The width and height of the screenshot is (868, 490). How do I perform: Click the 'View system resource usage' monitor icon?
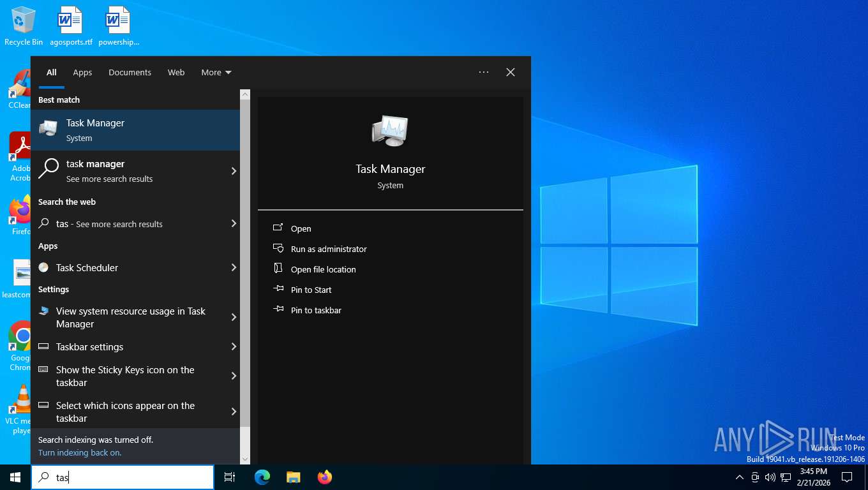43,311
